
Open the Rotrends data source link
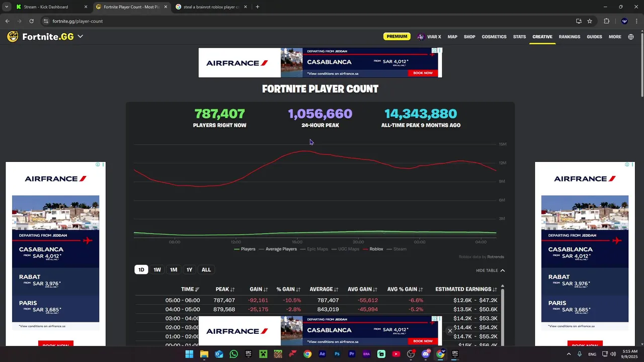pos(496,257)
